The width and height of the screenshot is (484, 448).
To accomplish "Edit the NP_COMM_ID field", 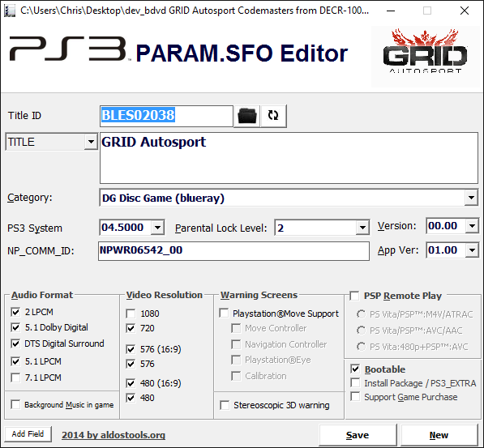I will pyautogui.click(x=233, y=251).
